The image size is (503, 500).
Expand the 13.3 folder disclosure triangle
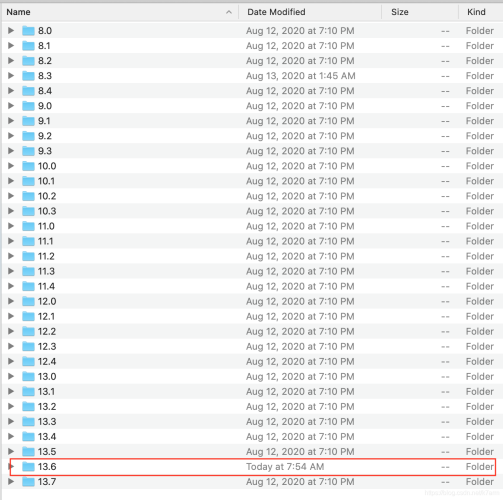(x=11, y=421)
